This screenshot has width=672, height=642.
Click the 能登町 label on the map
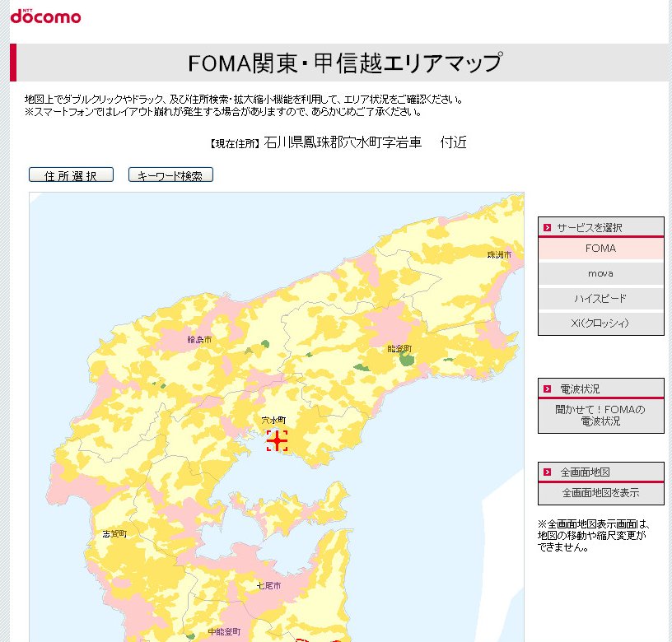point(399,349)
